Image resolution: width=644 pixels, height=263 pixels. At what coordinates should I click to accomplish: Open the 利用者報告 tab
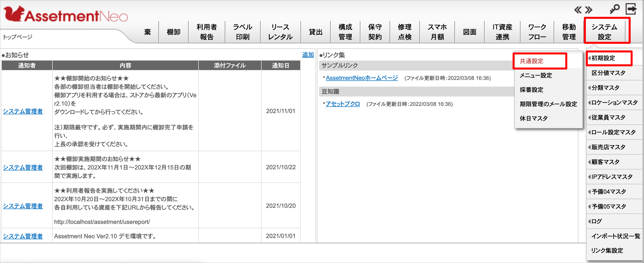pos(207,32)
